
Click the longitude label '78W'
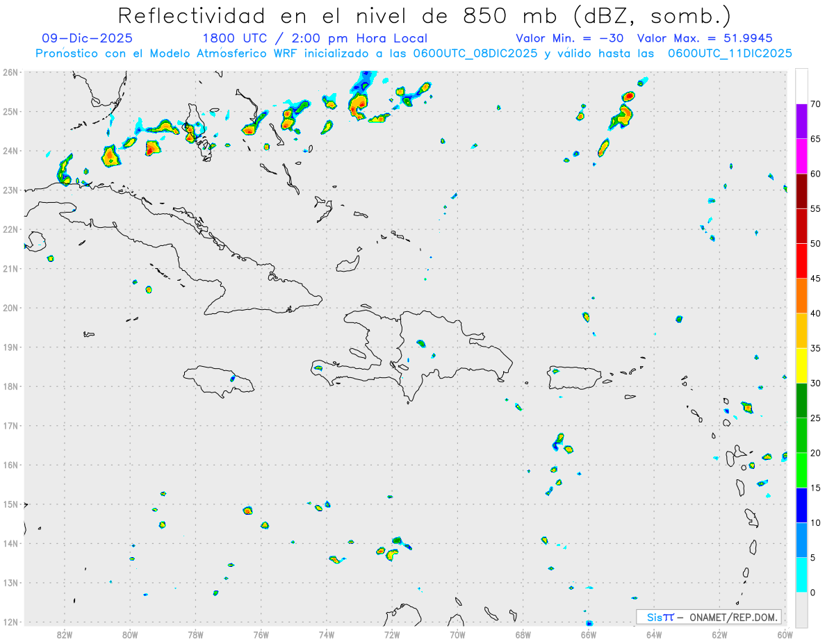(x=195, y=634)
